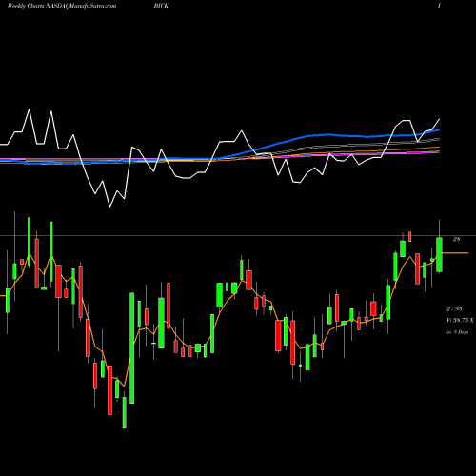Click the short orange line right of last candle

[x=455, y=253]
